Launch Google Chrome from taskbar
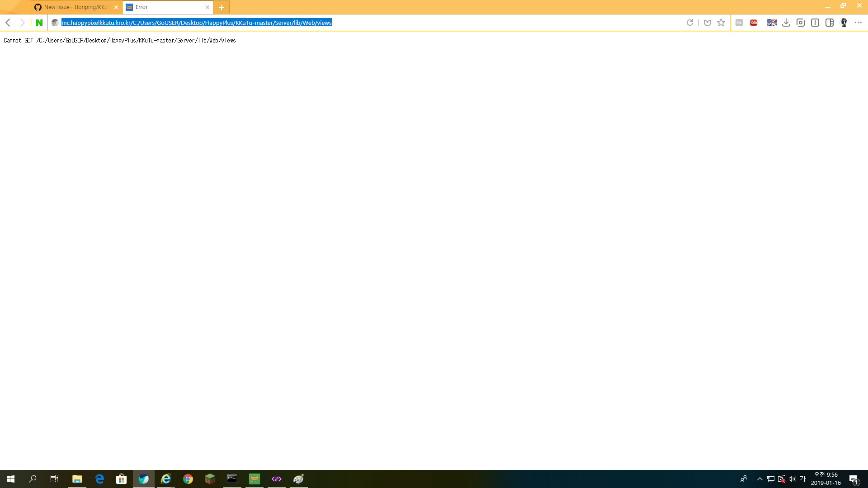 [188, 479]
